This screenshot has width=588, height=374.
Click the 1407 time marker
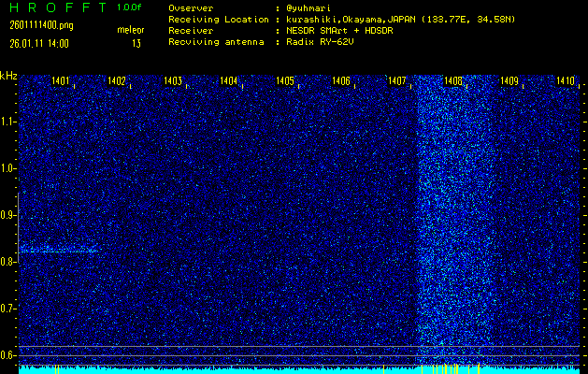(x=397, y=80)
